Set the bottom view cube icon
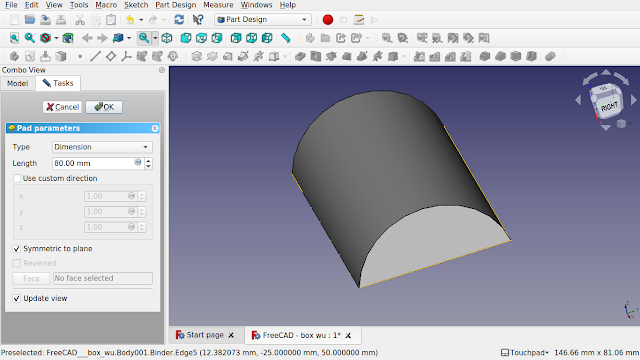Screen dimensions: 640x360 [251, 38]
